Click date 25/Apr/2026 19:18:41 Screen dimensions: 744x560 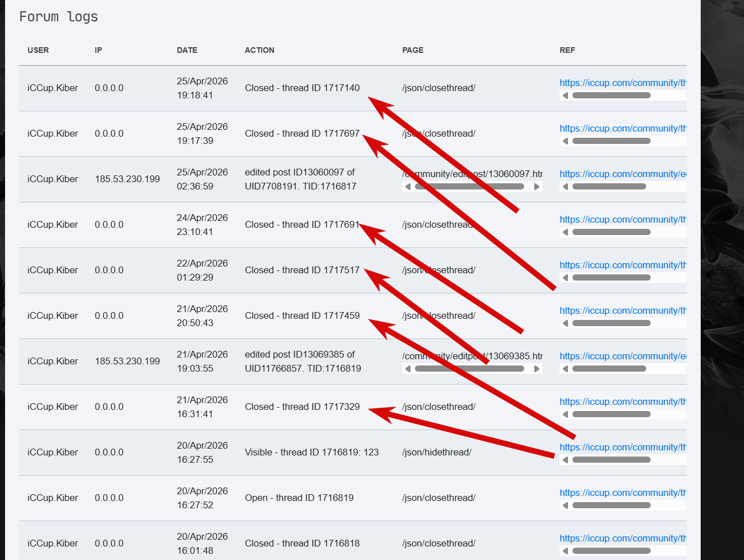(202, 88)
